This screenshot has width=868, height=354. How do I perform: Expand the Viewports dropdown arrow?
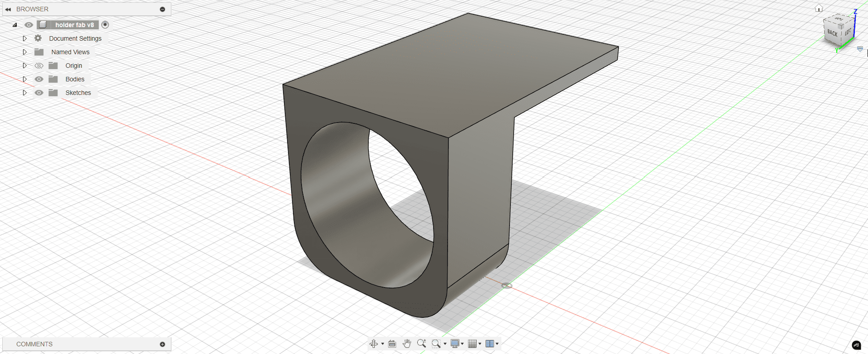pos(497,344)
